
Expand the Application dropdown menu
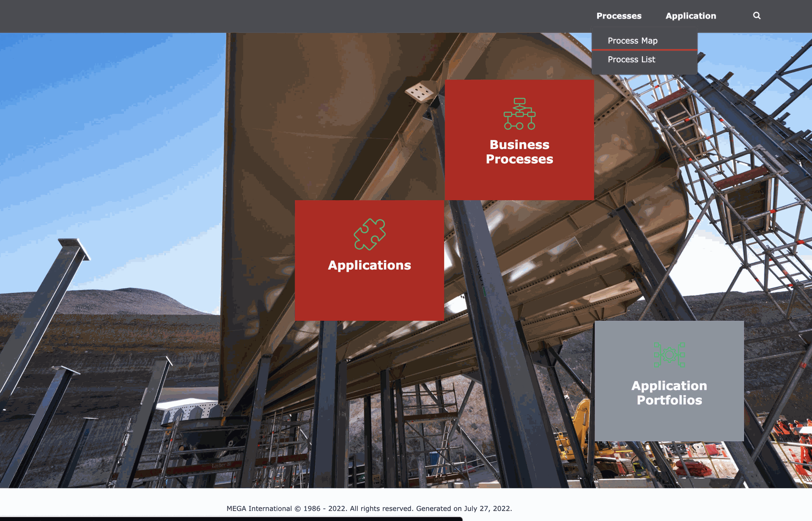691,16
